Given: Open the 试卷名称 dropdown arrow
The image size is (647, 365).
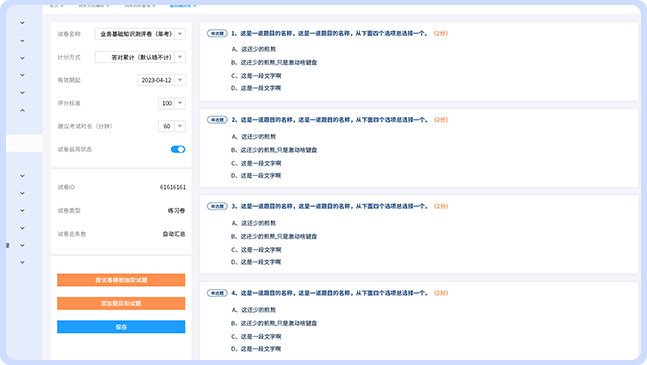Looking at the screenshot, I should [180, 34].
